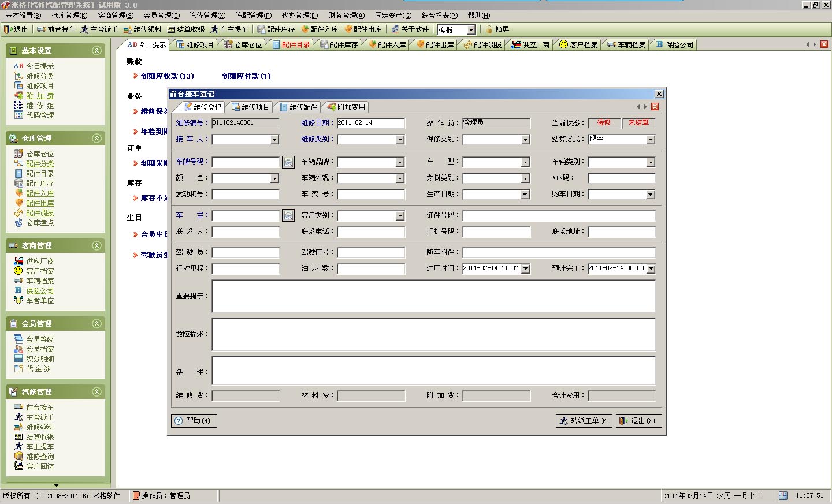Open 主管派工 from the main toolbar
The height and width of the screenshot is (504, 832).
[x=99, y=29]
